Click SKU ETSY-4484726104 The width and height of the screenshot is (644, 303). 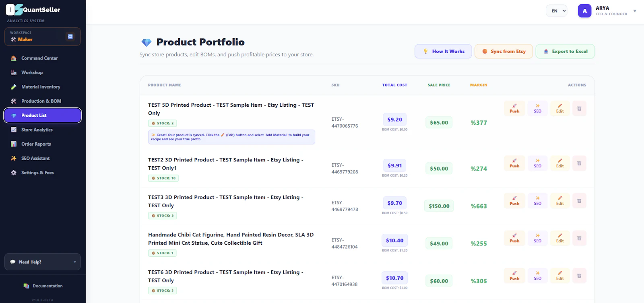(345, 243)
